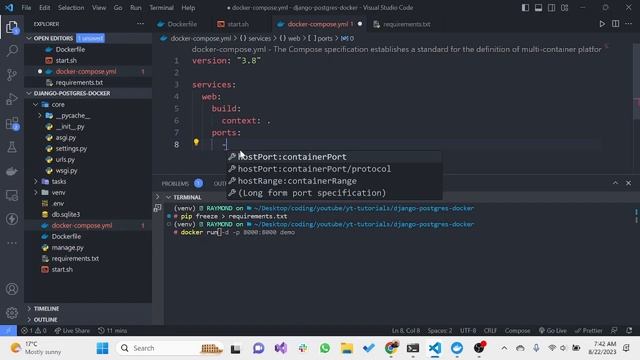Open the Docker view in activity bar

(12, 171)
